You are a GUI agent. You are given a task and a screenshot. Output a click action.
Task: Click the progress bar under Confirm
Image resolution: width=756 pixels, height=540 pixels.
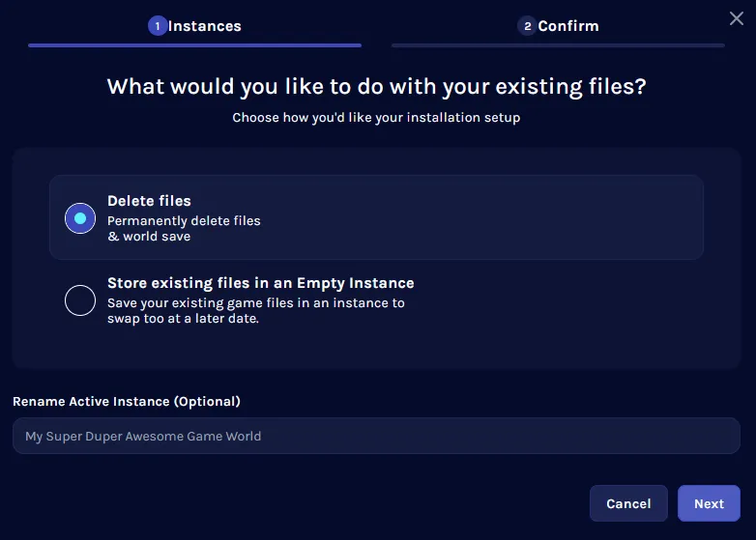558,44
